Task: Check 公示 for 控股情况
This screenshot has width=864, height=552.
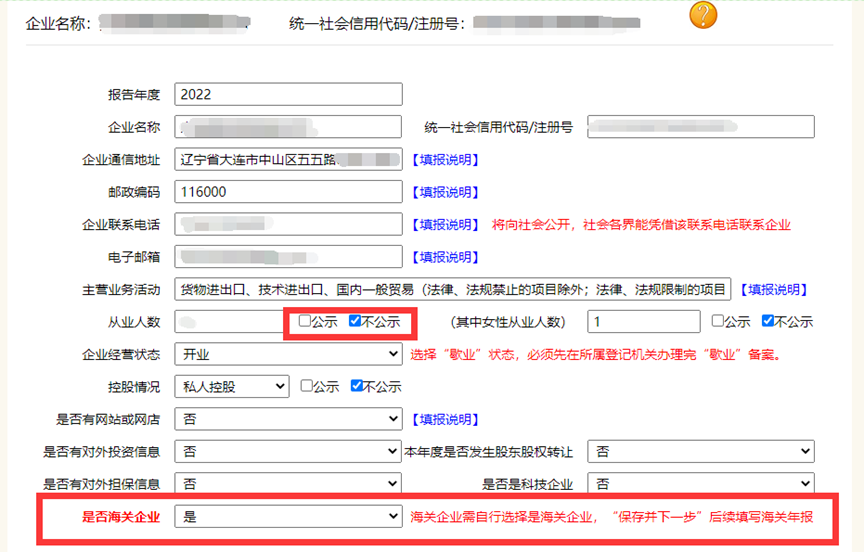Action: coord(306,386)
